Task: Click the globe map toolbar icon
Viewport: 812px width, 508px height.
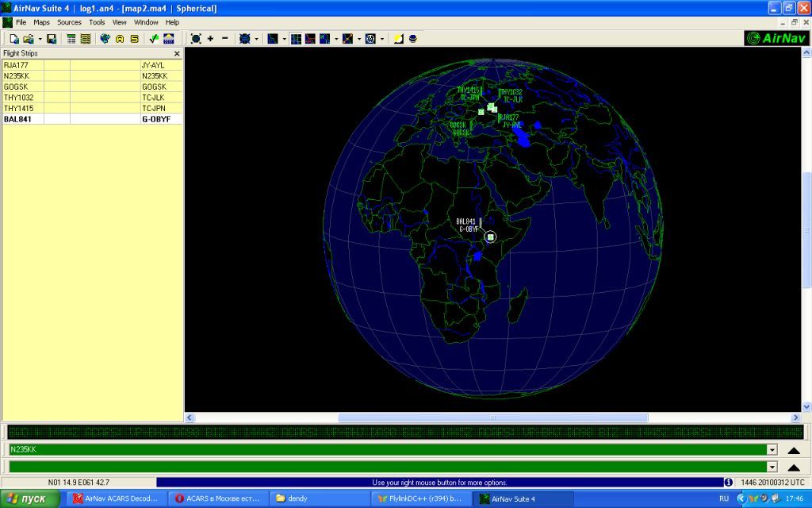Action: [105, 39]
